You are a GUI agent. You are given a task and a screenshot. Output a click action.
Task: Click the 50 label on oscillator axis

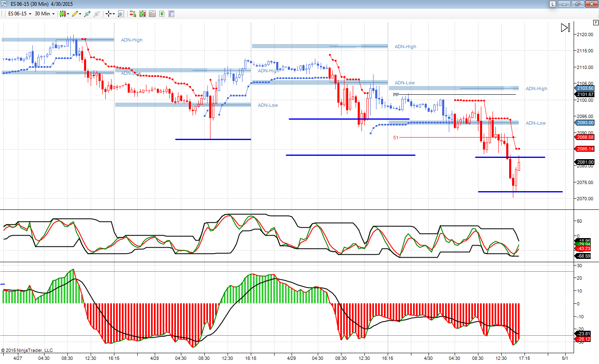point(579,221)
